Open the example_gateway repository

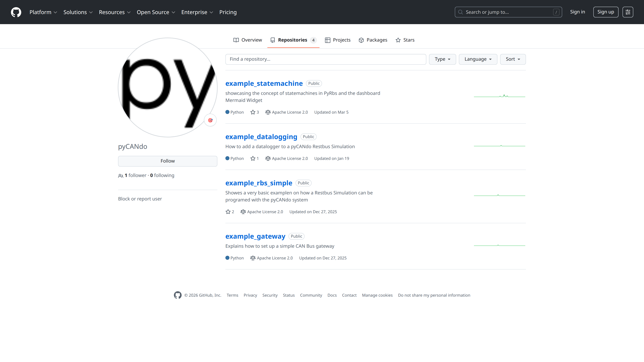[x=255, y=236]
